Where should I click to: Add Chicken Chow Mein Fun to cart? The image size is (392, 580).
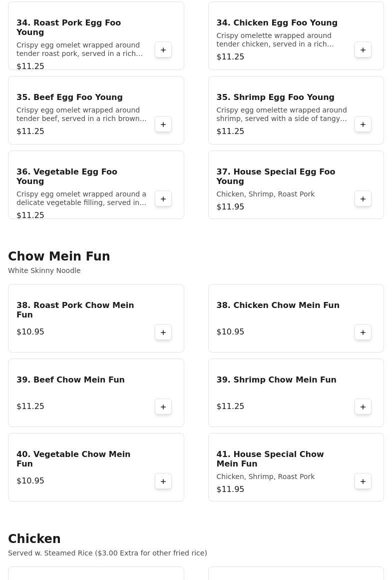point(363,332)
